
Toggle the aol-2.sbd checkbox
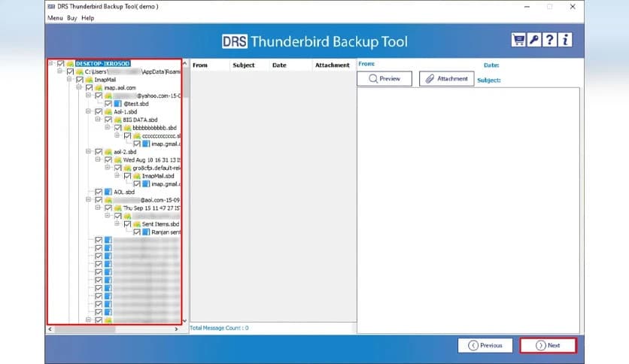(x=99, y=152)
